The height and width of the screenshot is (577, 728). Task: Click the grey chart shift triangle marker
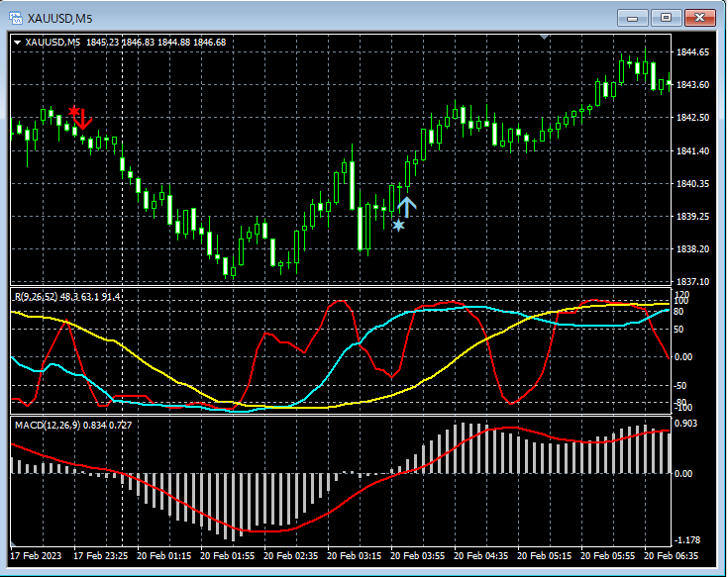(545, 37)
